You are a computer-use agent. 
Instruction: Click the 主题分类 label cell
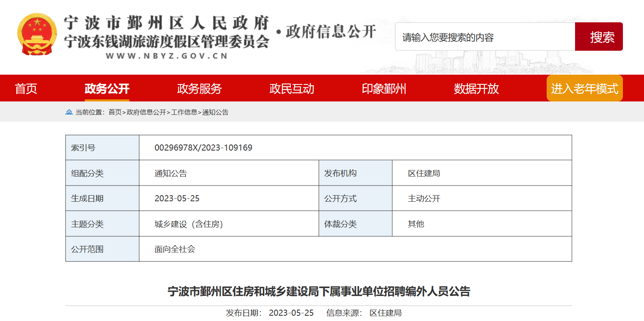pyautogui.click(x=102, y=224)
